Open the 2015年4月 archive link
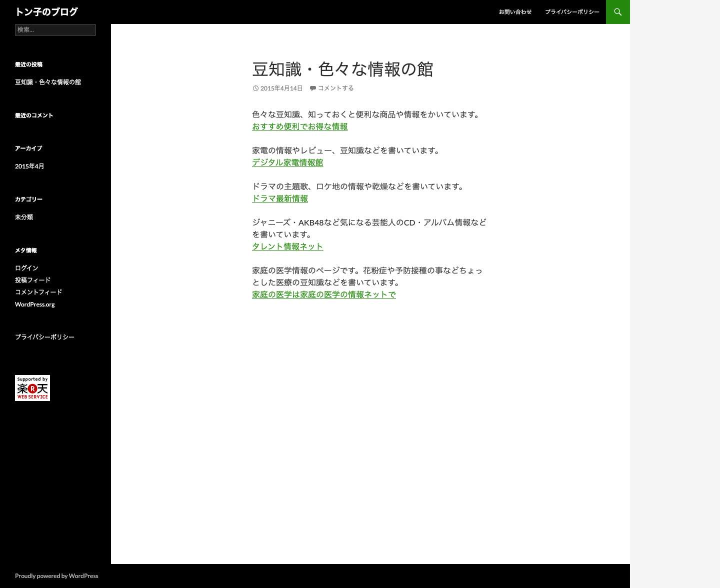The image size is (720, 588). [29, 166]
